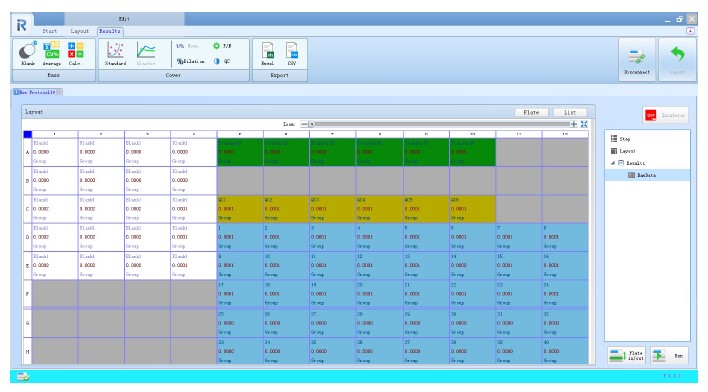Export results to Excel
This screenshot has width=708, height=392.
pos(268,54)
